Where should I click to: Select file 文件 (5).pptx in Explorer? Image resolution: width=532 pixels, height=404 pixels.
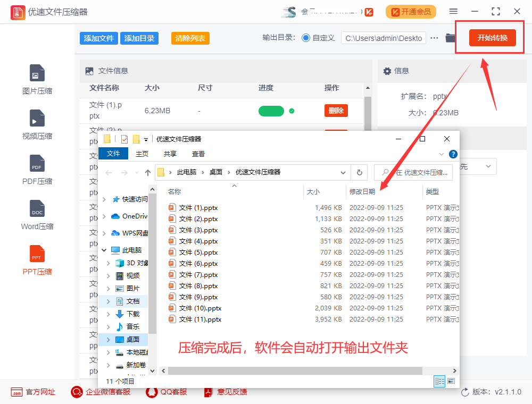(x=198, y=252)
